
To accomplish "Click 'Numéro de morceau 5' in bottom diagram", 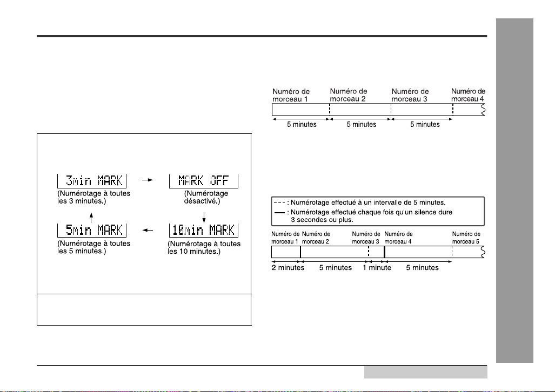I will coord(466,238).
